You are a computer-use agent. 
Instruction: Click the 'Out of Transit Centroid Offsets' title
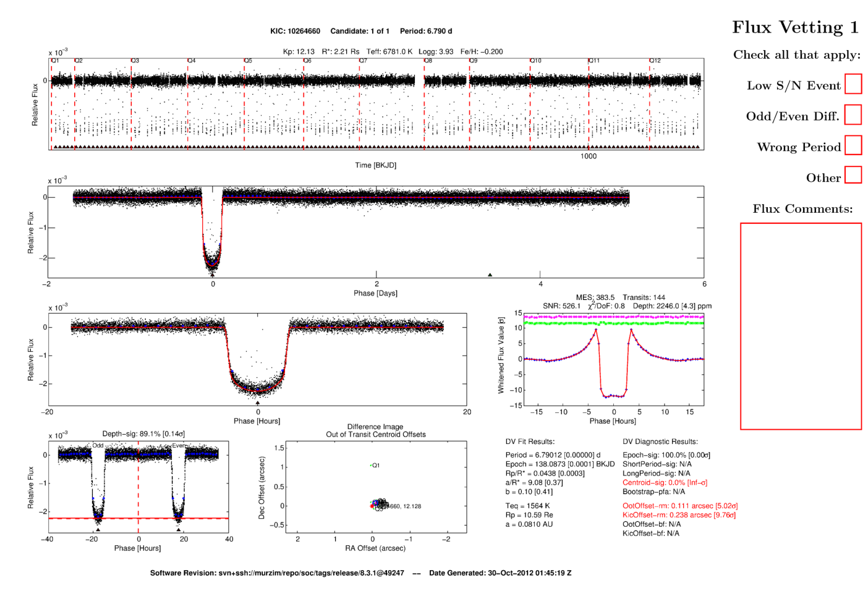click(376, 435)
